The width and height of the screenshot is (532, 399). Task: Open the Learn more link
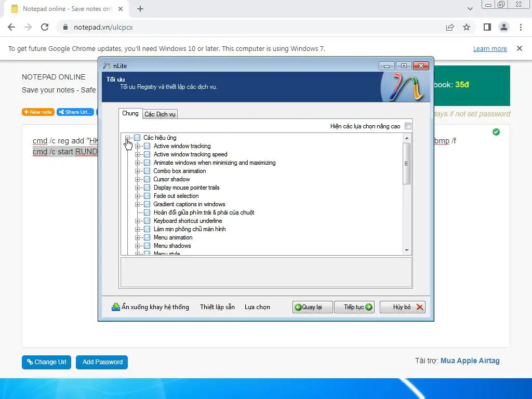490,48
